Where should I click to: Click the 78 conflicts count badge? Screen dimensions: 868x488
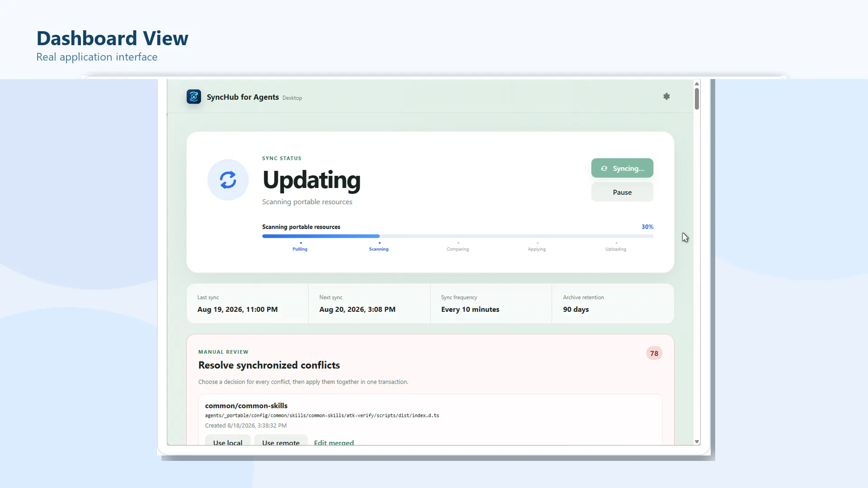tap(654, 353)
